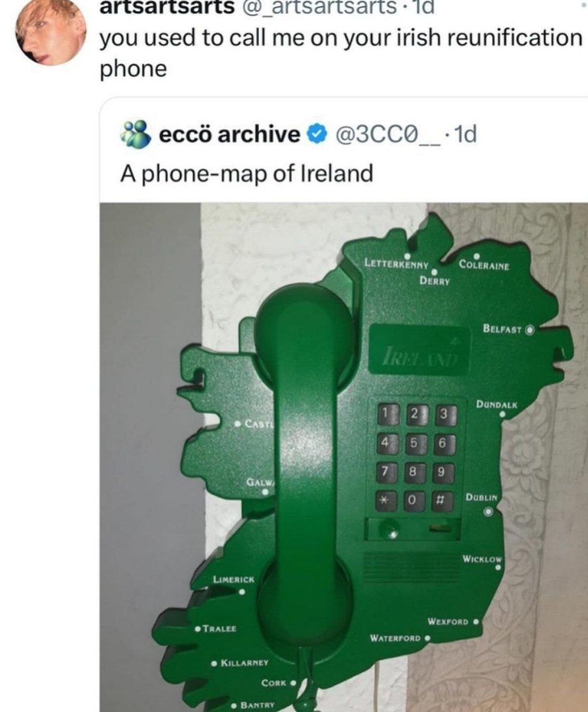Image resolution: width=588 pixels, height=712 pixels.
Task: Click the 0 key on the keypad
Action: click(x=412, y=501)
